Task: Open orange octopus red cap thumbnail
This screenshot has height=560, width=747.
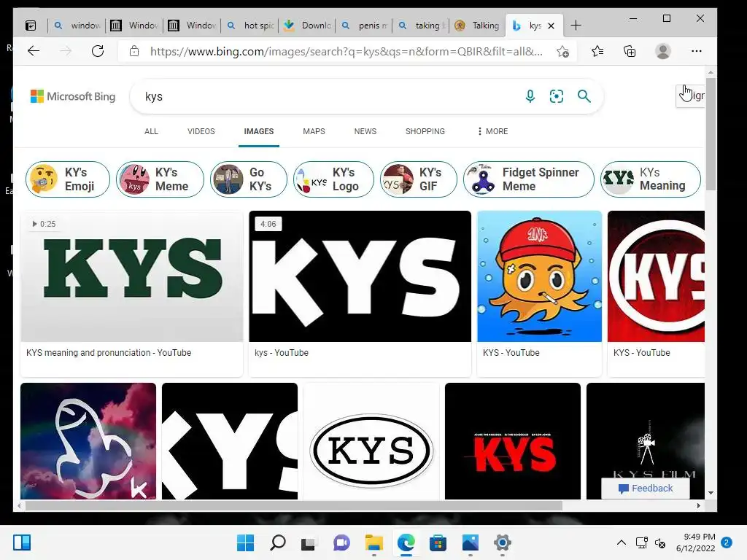Action: click(x=539, y=276)
